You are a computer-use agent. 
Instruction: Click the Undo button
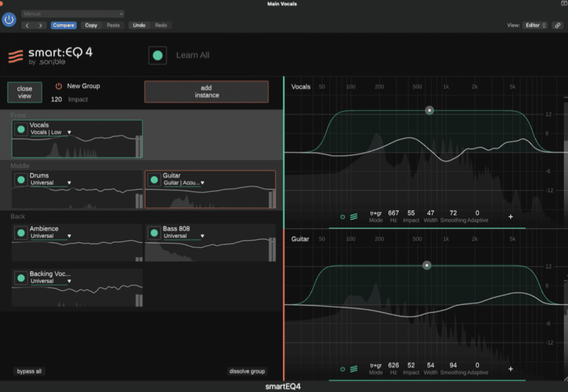[x=139, y=25]
